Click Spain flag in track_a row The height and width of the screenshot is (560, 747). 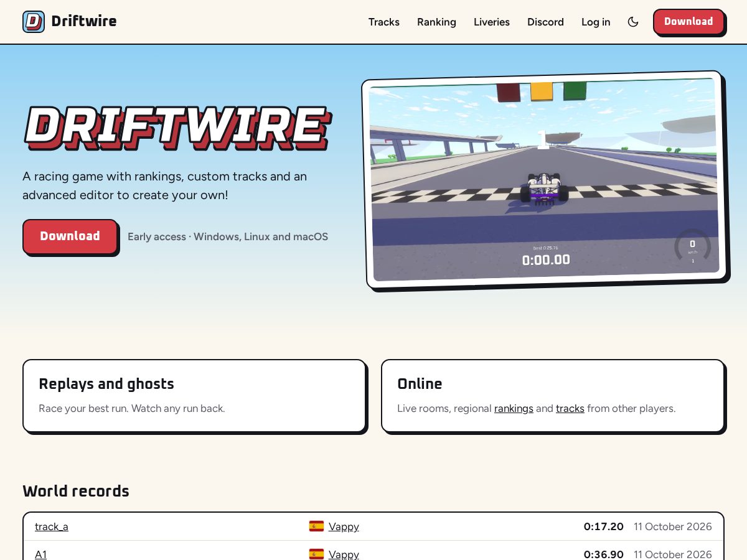pos(316,526)
